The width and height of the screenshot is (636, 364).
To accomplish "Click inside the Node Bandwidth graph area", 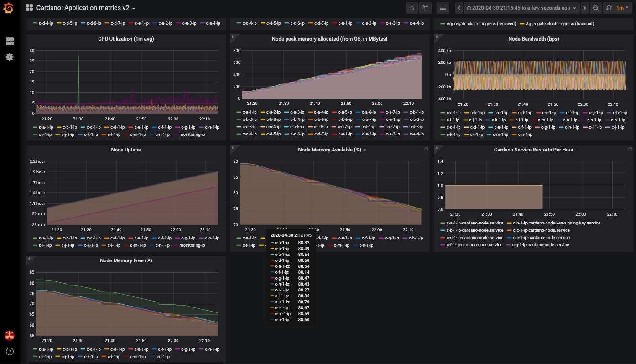I will pos(540,75).
